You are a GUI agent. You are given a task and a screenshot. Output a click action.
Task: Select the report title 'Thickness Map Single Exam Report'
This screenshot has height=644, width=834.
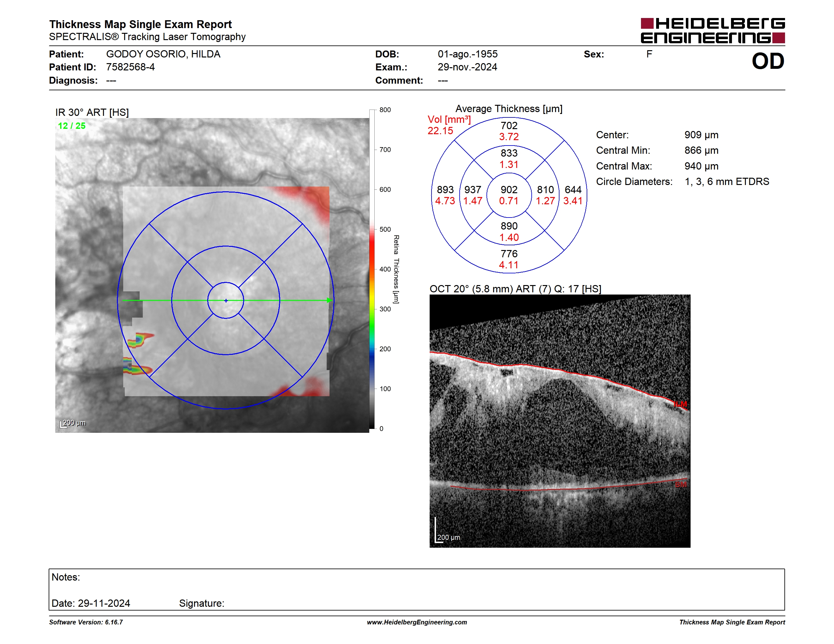[x=140, y=24]
